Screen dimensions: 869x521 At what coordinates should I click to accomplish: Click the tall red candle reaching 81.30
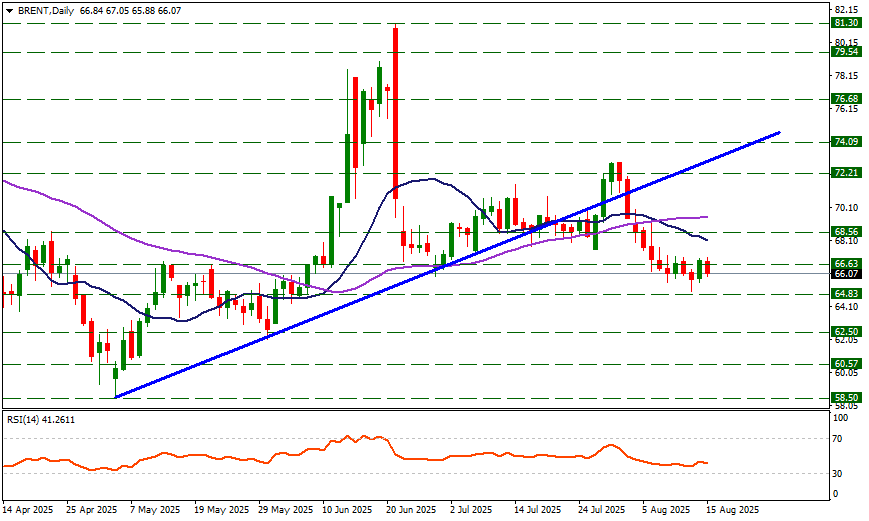tap(395, 113)
